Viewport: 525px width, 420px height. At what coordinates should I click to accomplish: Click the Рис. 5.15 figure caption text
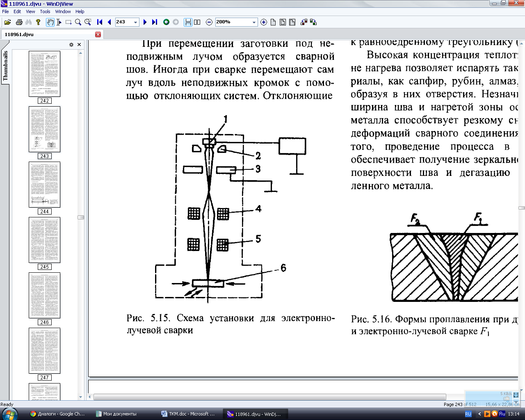pyautogui.click(x=231, y=324)
